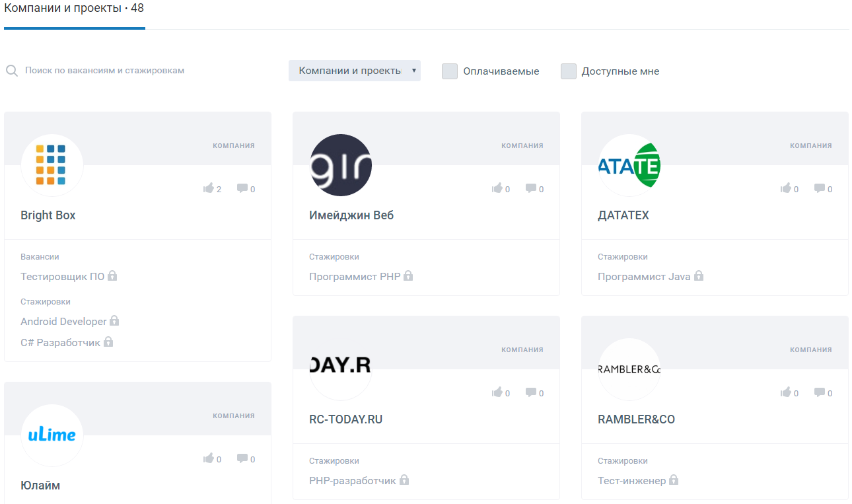This screenshot has width=852, height=504.
Task: Expand the Компании и проекты dropdown
Action: (x=354, y=71)
